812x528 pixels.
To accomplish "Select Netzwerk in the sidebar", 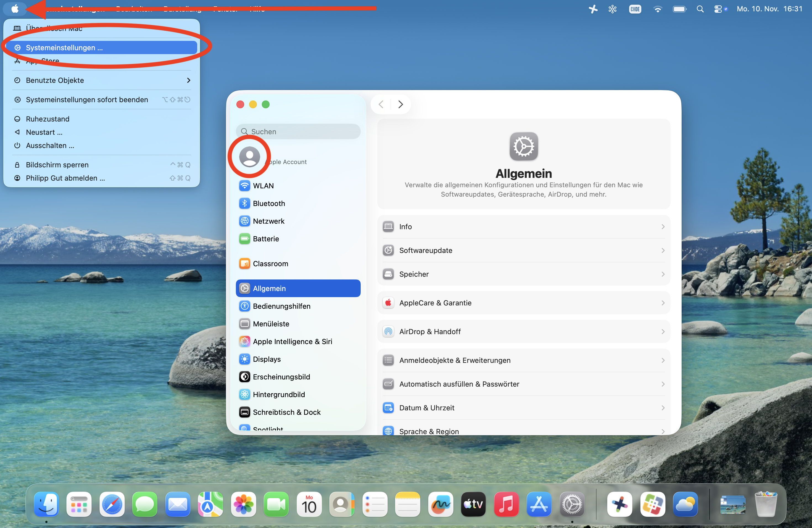I will tap(268, 221).
